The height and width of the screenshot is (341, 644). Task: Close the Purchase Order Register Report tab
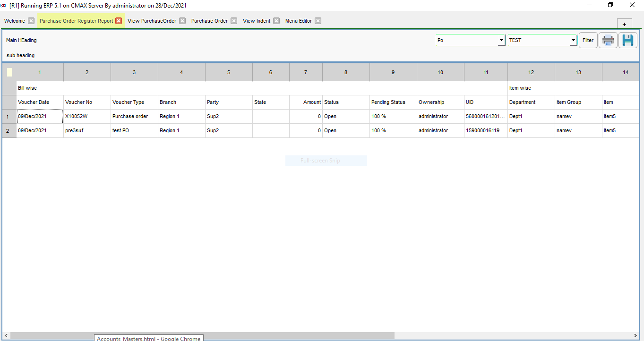(x=119, y=21)
